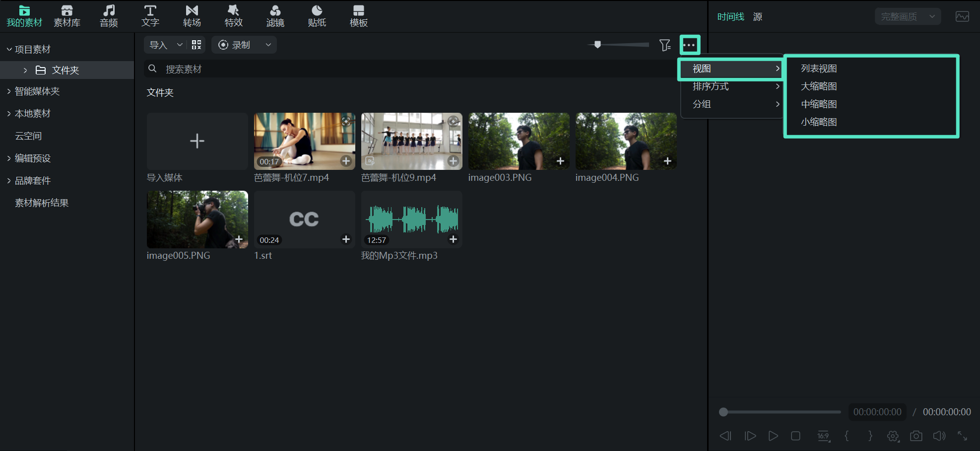The width and height of the screenshot is (980, 451).
Task: Open the 特效 effects tab
Action: click(234, 16)
